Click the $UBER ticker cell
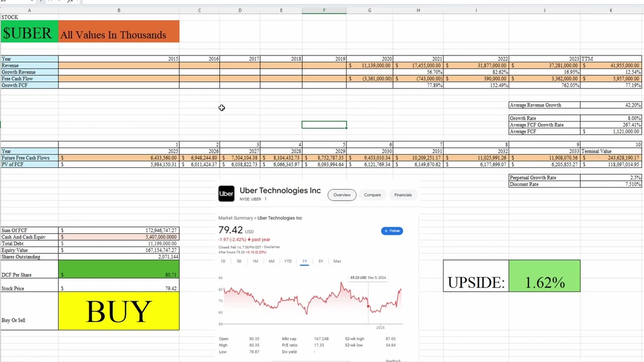 pos(29,32)
